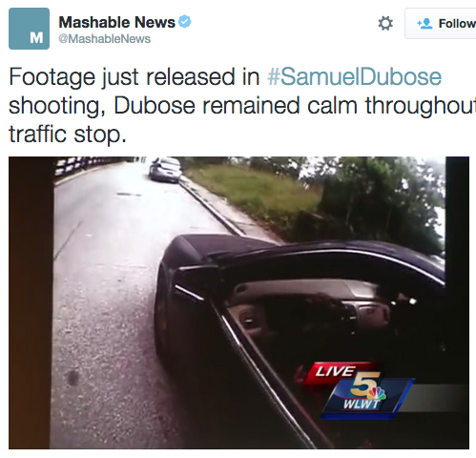Image resolution: width=476 pixels, height=458 pixels.
Task: Open the Mashable News profile avatar
Action: click(x=29, y=29)
